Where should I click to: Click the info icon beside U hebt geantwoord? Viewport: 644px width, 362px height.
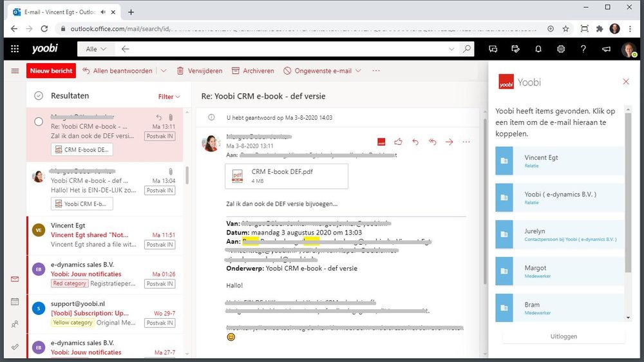tap(211, 117)
